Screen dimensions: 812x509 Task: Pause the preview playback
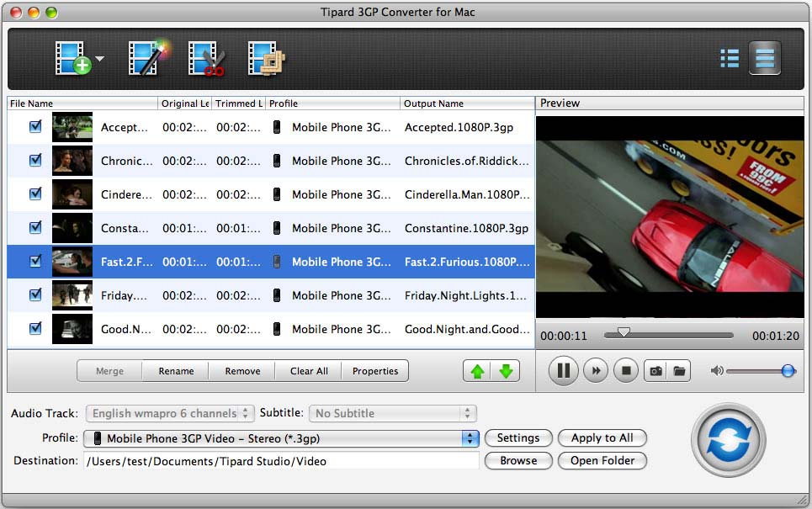coord(564,371)
